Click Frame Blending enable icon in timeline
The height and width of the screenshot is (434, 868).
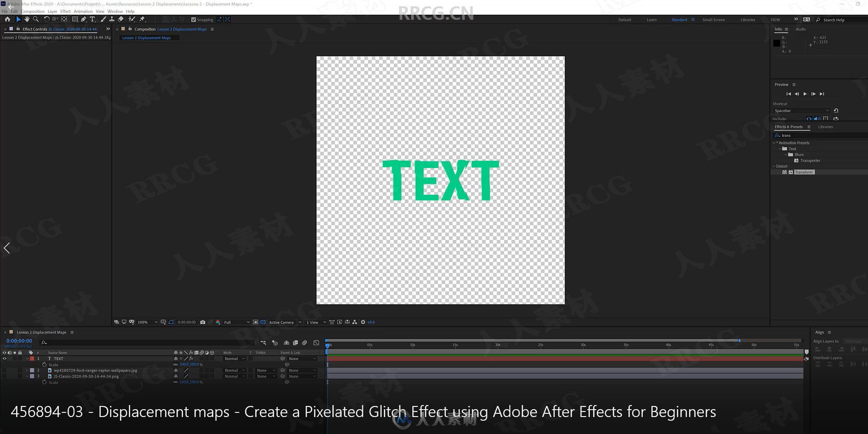(x=295, y=343)
